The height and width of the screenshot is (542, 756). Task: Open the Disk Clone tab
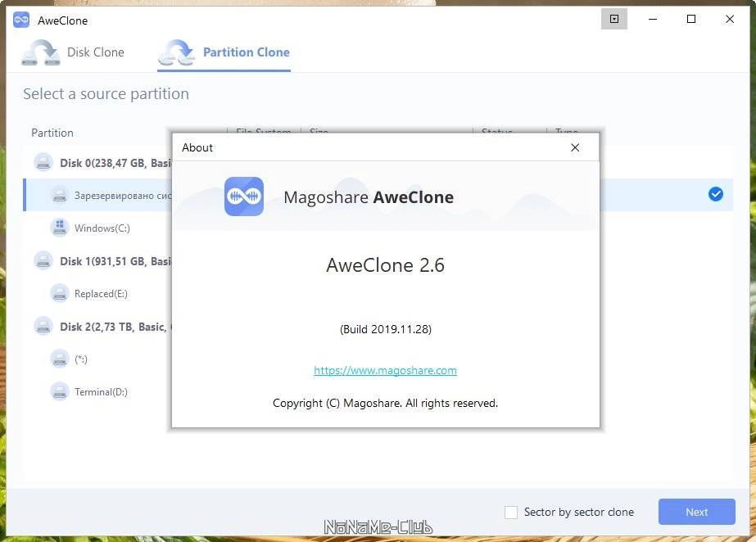(73, 52)
